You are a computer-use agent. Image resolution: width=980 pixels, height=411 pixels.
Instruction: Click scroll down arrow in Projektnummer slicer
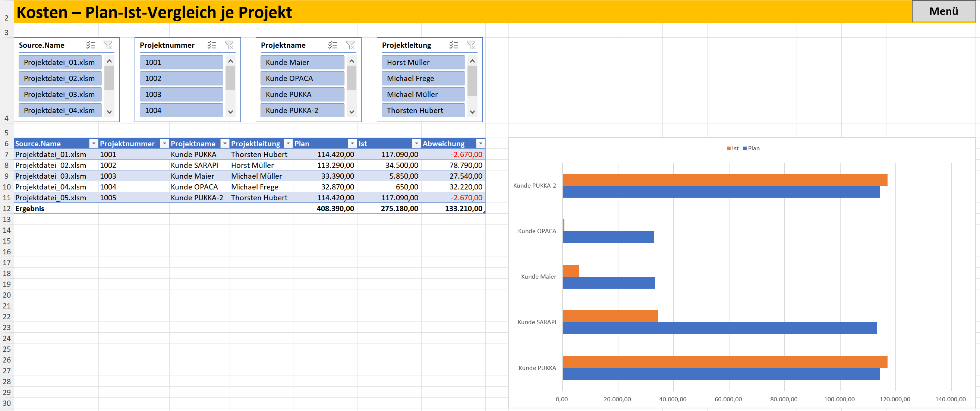coord(230,112)
